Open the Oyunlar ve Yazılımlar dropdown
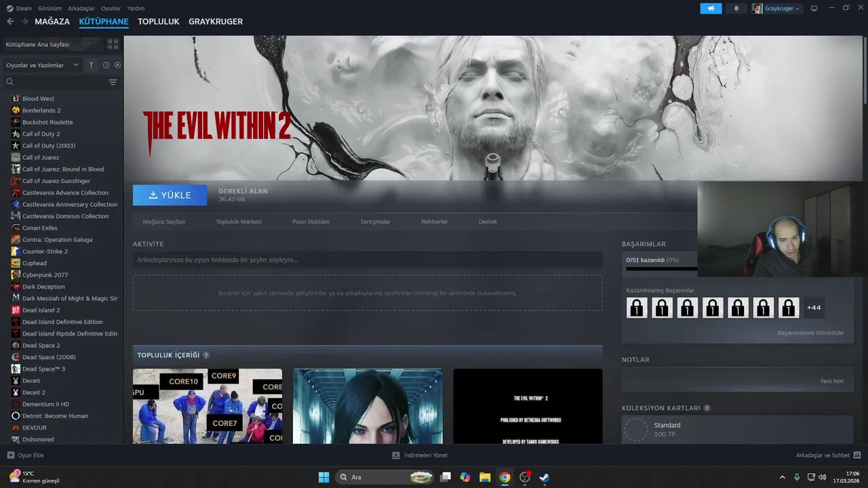868x488 pixels. click(42, 65)
